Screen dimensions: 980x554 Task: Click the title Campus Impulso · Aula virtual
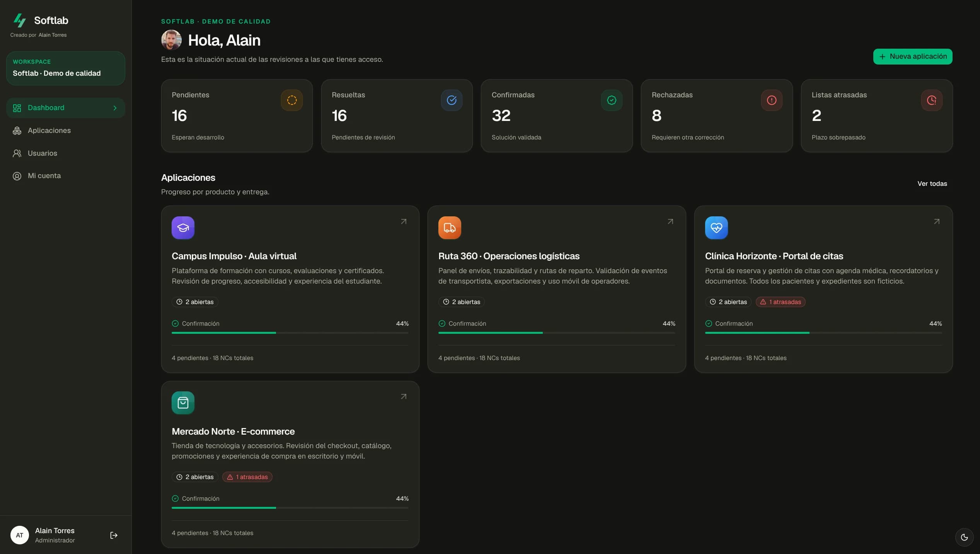tap(234, 256)
